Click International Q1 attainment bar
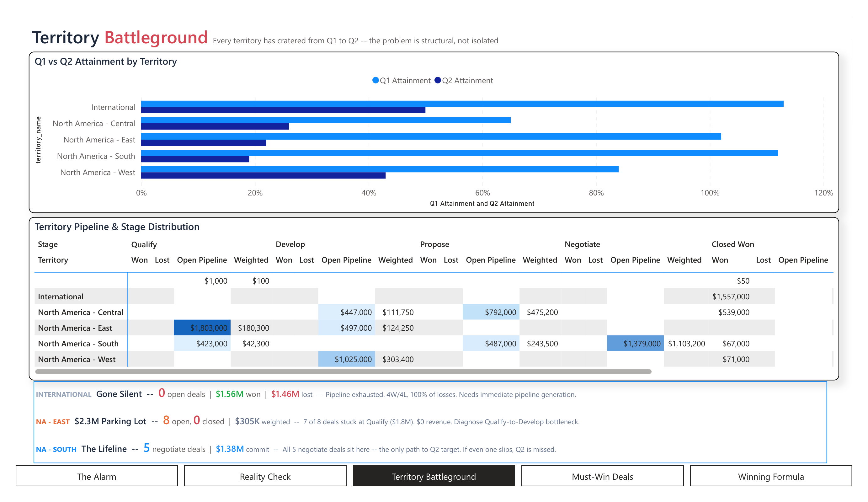 pyautogui.click(x=461, y=104)
